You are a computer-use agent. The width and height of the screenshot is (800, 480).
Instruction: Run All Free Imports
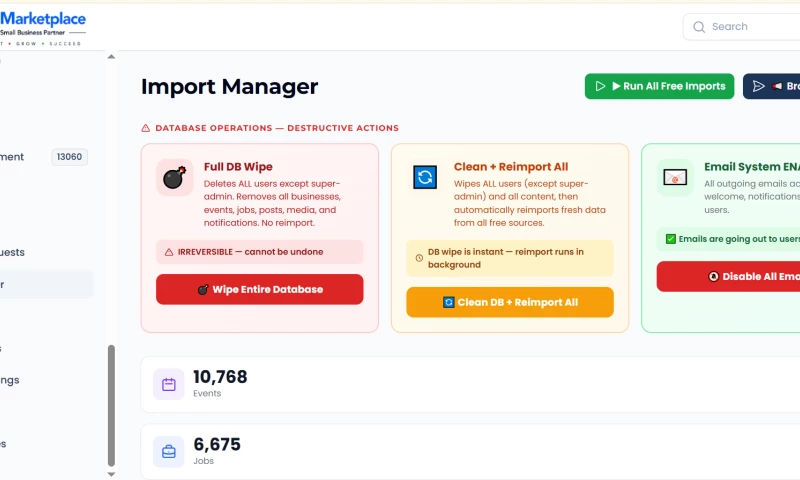(659, 86)
